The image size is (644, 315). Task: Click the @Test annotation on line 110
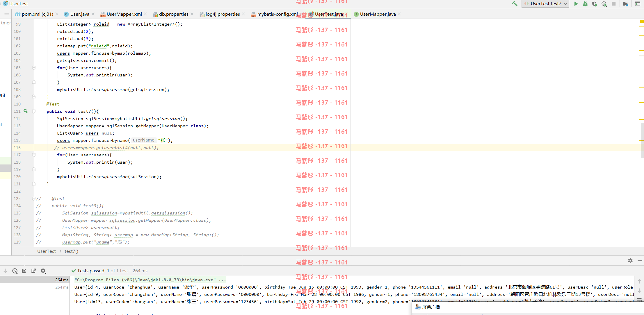coord(53,104)
